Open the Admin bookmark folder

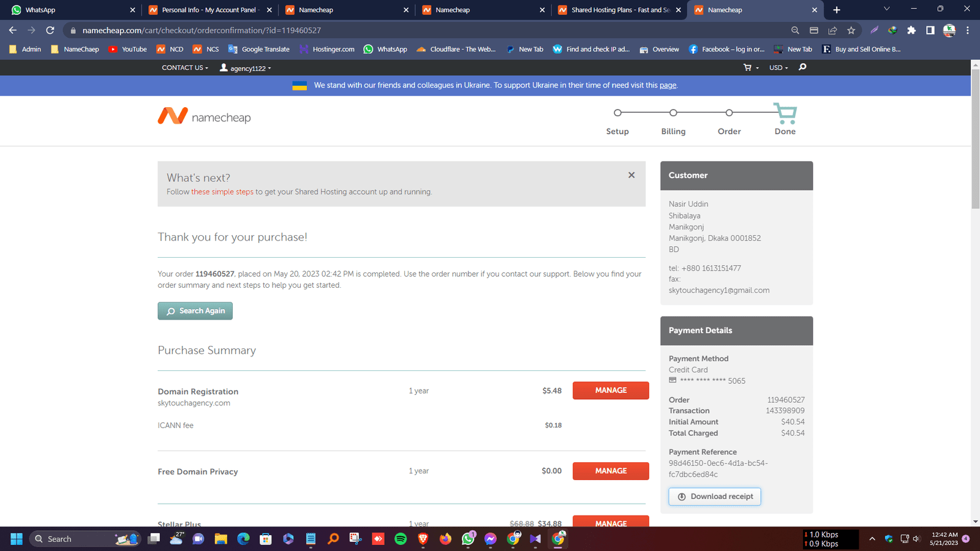tap(25, 49)
